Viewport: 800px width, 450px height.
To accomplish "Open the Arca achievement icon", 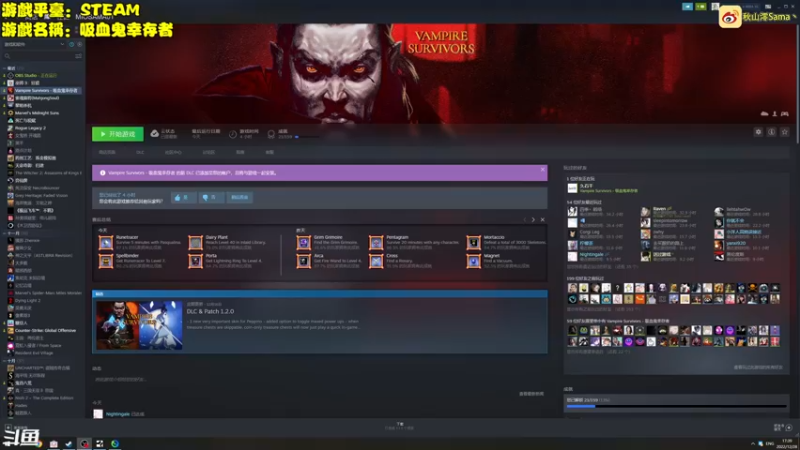I will (x=304, y=261).
